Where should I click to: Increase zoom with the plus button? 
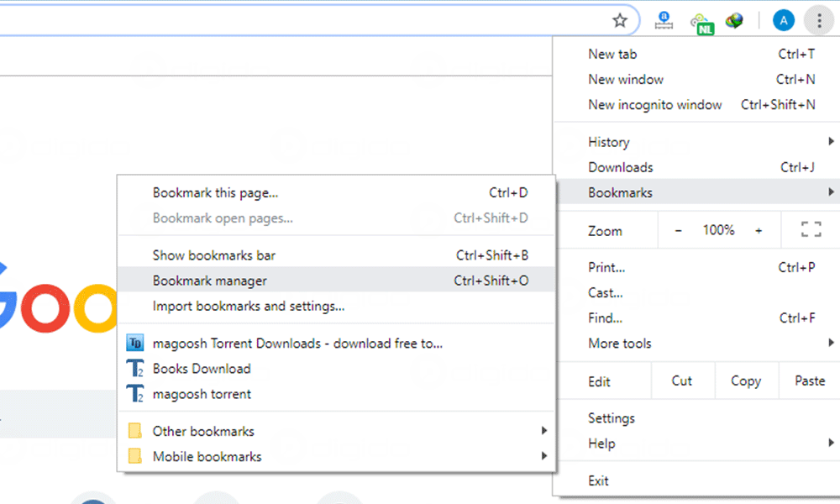click(759, 230)
